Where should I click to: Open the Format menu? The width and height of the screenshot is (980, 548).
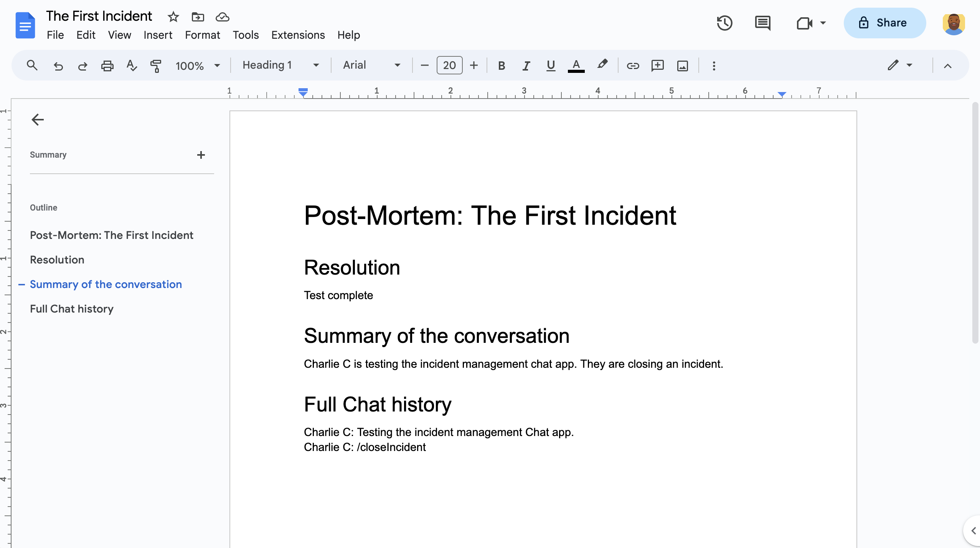[x=202, y=35]
